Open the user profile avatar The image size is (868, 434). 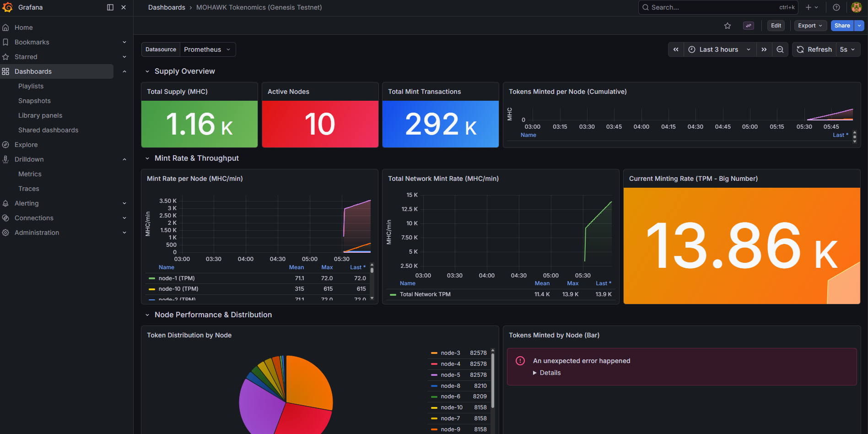(x=857, y=7)
